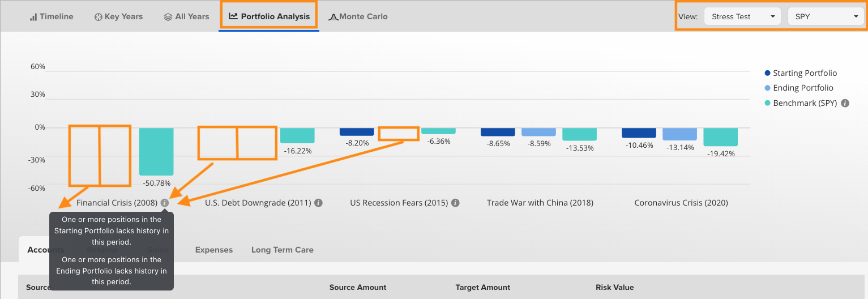Open the SPY benchmark dropdown
868x299 pixels.
click(827, 16)
